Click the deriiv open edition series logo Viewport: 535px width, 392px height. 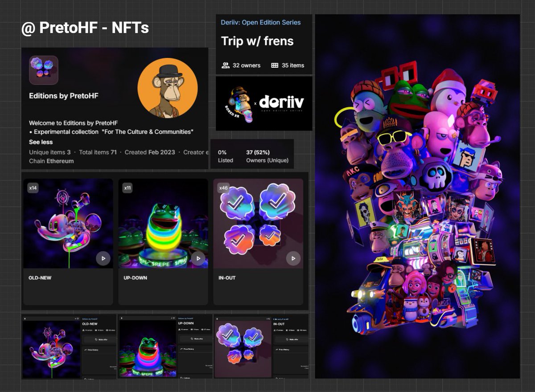point(282,103)
